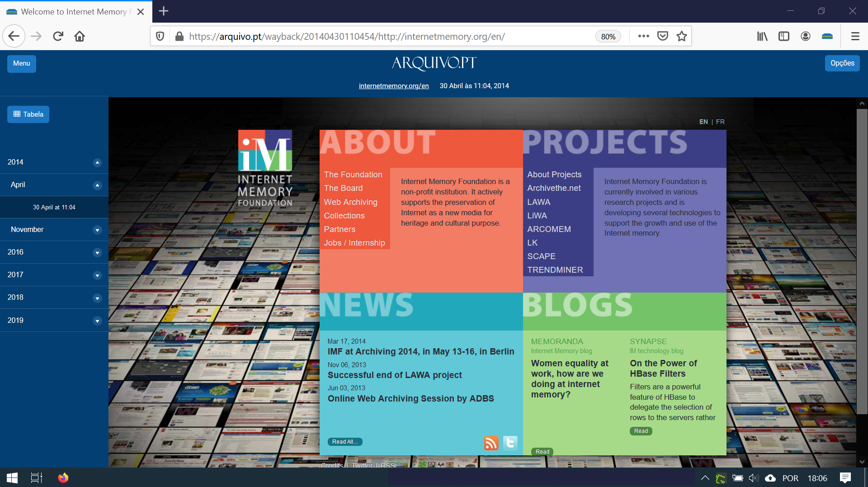Open Collections menu item

[x=344, y=216]
